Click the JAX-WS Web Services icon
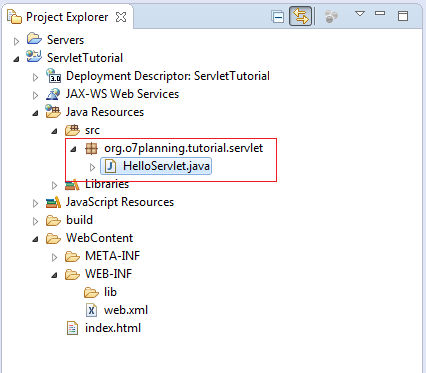This screenshot has width=426, height=373. click(53, 94)
